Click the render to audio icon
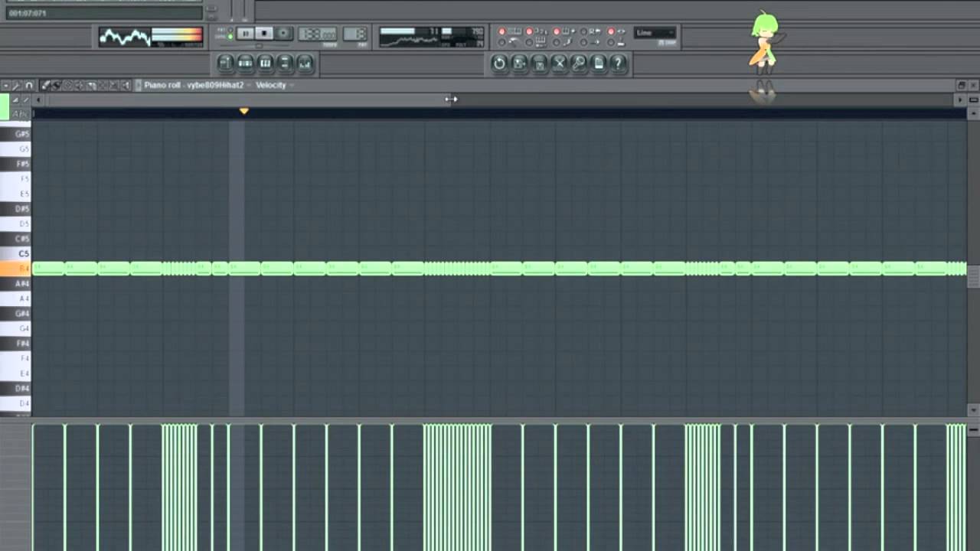This screenshot has height=551, width=980. pyautogui.click(x=538, y=64)
